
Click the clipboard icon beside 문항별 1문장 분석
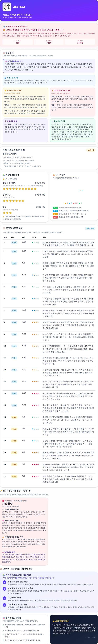[x=4, y=228]
